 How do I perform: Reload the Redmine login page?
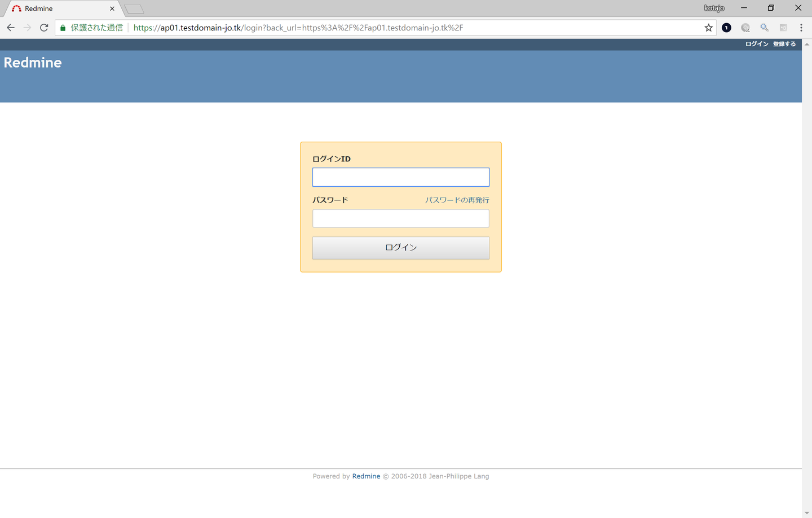coord(44,28)
